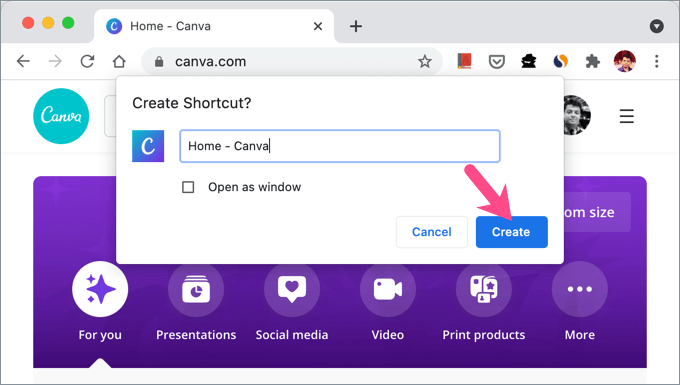Screen dimensions: 680x385
Task: Click the shortcut name input field
Action: pyautogui.click(x=340, y=146)
